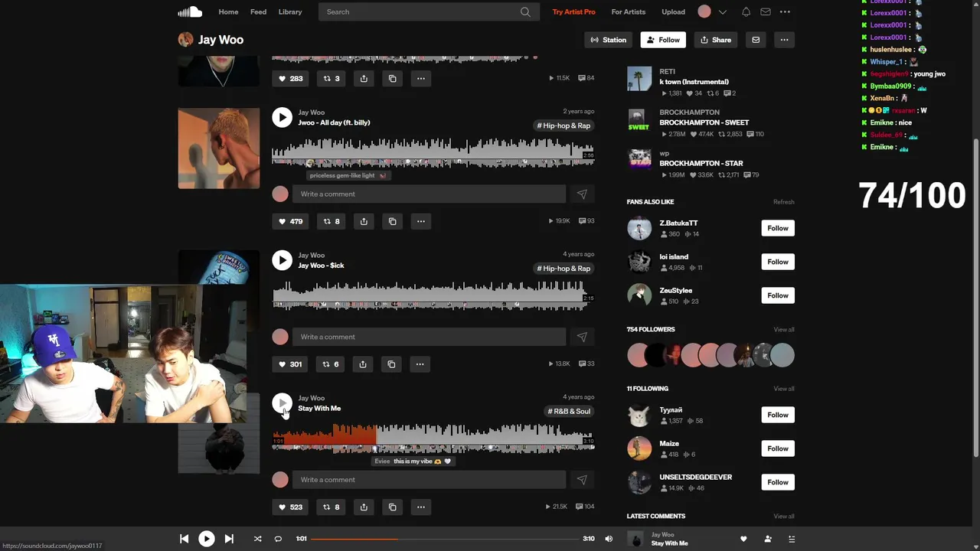Click the SoundCloud logo icon
Screen dimensions: 980x551
190,11
